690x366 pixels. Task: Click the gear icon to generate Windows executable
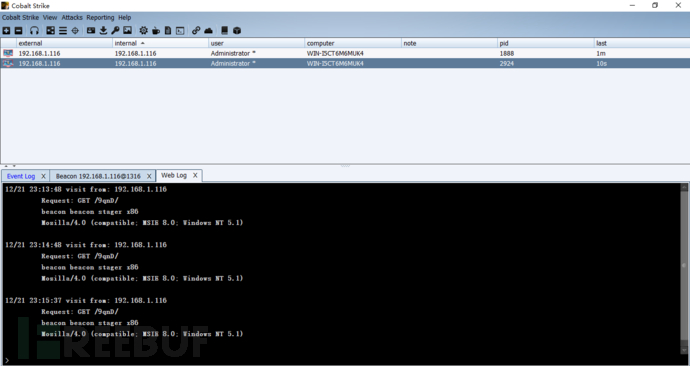pos(143,30)
